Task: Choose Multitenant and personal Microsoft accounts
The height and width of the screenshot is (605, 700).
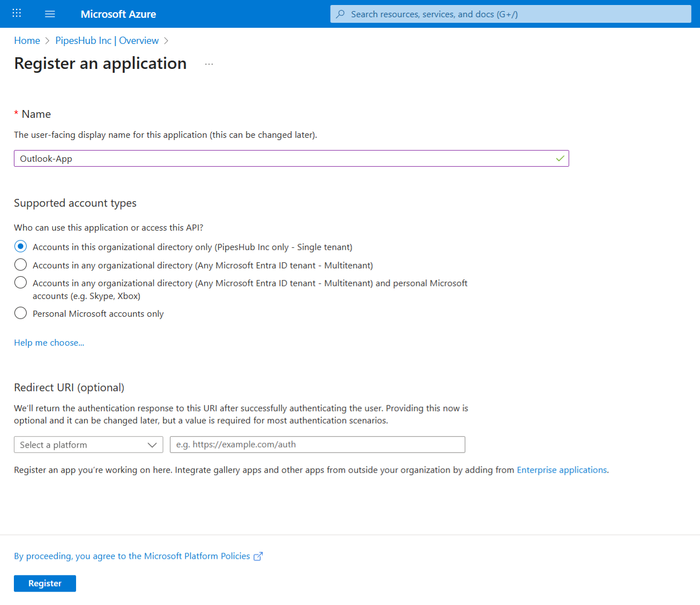Action: pos(20,282)
